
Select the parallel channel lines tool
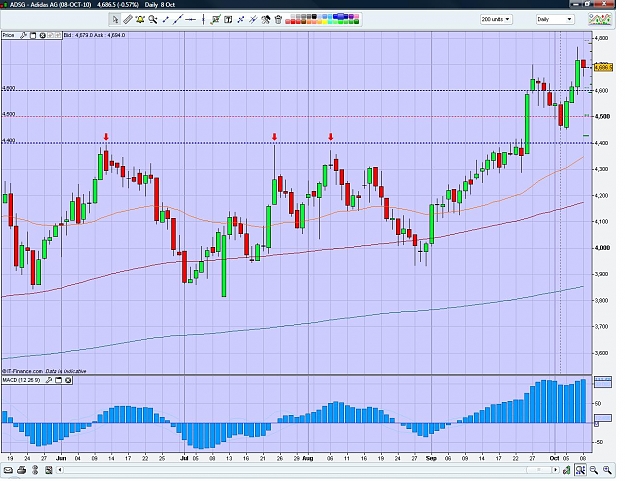point(253,19)
